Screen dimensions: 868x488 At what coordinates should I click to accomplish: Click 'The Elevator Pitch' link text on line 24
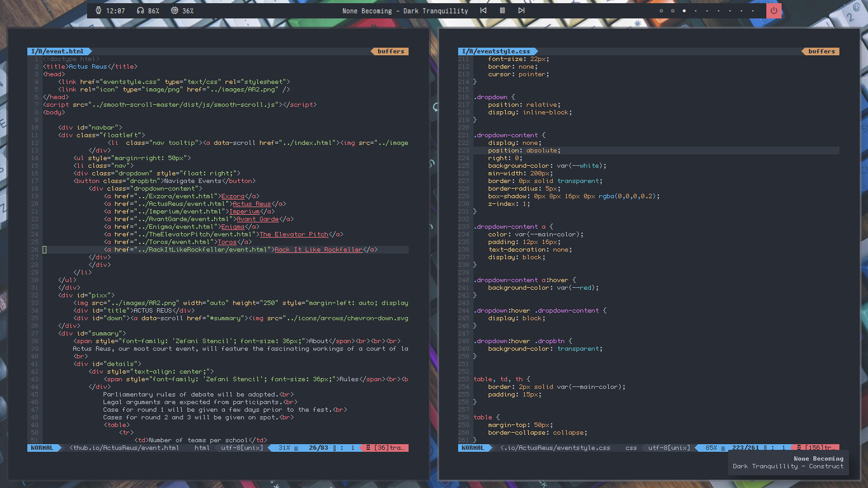point(294,234)
